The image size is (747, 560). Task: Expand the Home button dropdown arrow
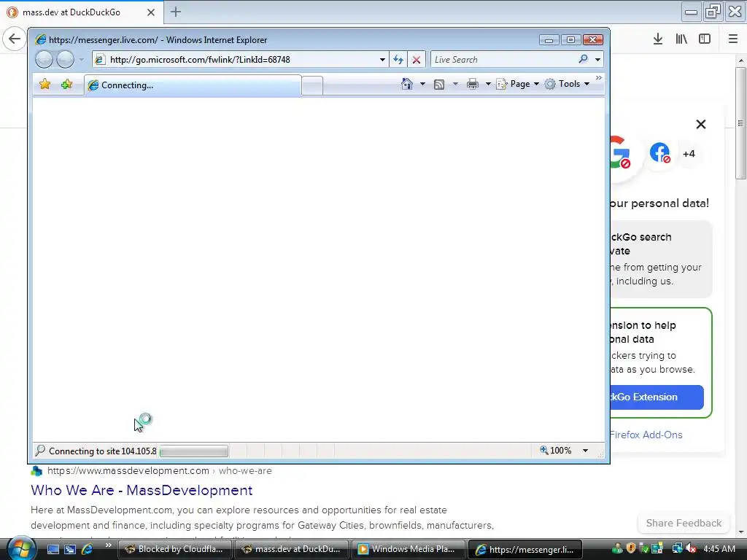422,84
